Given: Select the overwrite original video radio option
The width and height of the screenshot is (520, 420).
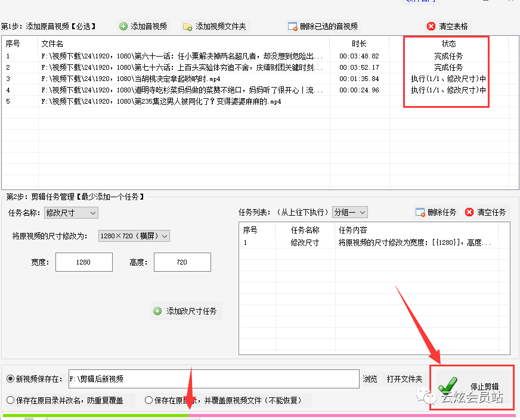Looking at the screenshot, I should (148, 400).
